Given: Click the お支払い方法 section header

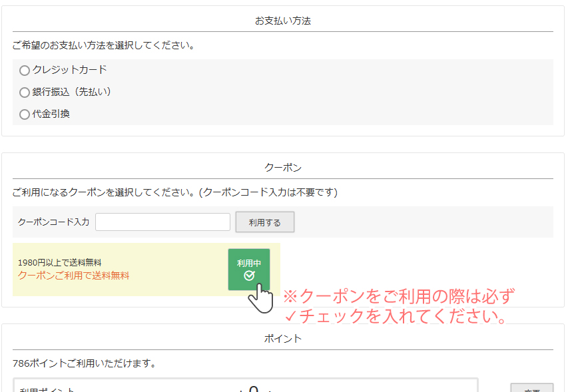Looking at the screenshot, I should pyautogui.click(x=282, y=21).
